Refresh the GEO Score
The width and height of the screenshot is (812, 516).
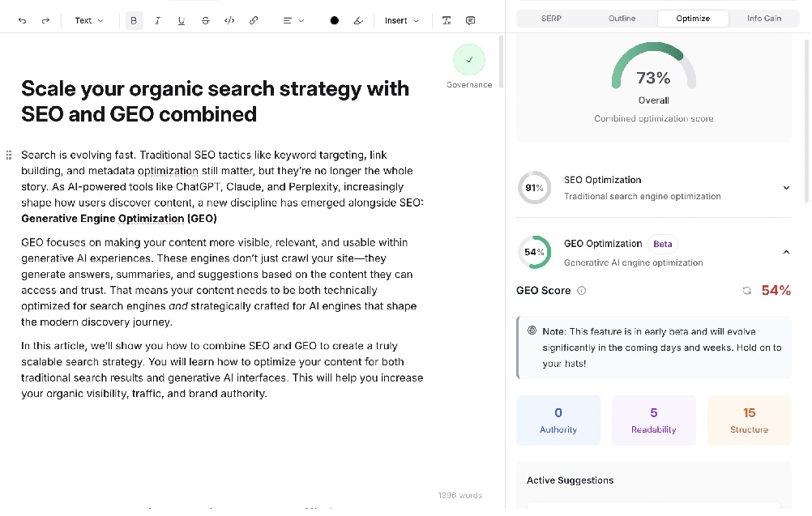[x=746, y=291]
